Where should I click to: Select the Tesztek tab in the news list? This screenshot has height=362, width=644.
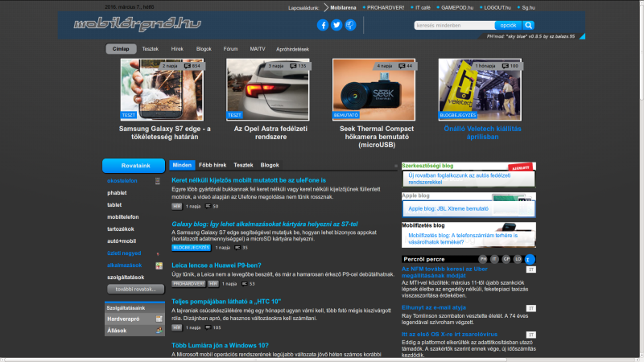[x=243, y=165]
